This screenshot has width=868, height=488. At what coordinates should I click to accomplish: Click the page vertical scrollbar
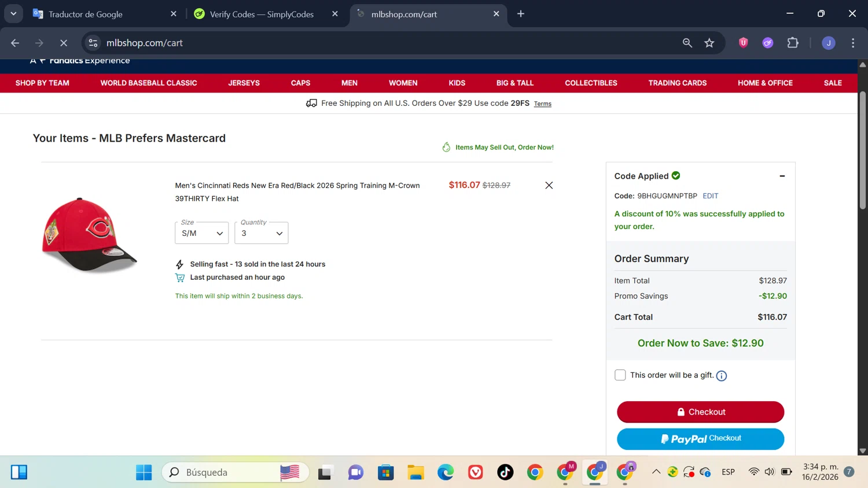(863, 150)
